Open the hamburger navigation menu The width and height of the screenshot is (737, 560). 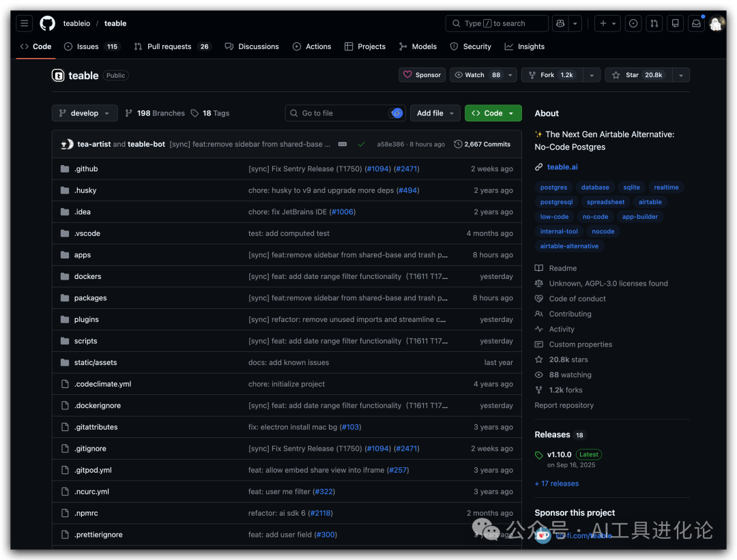tap(25, 23)
